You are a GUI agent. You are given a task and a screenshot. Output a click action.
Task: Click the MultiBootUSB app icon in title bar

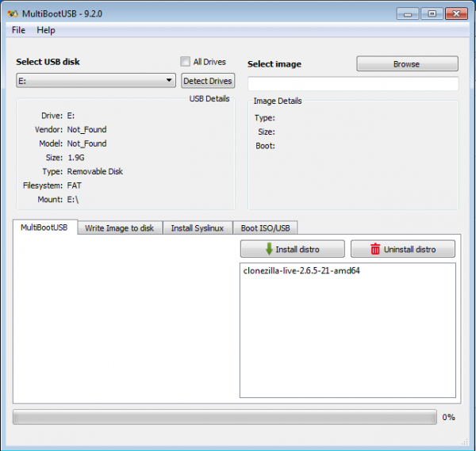(13, 13)
